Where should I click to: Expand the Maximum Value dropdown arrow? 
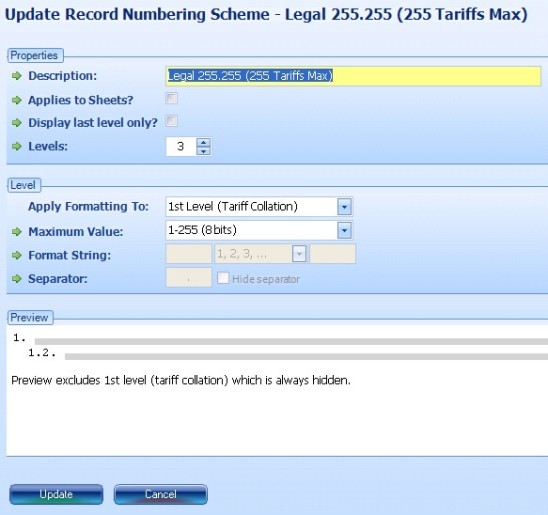[344, 231]
